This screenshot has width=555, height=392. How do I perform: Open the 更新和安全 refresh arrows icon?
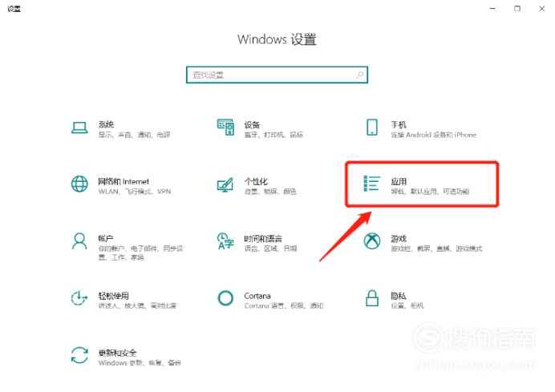(x=79, y=355)
